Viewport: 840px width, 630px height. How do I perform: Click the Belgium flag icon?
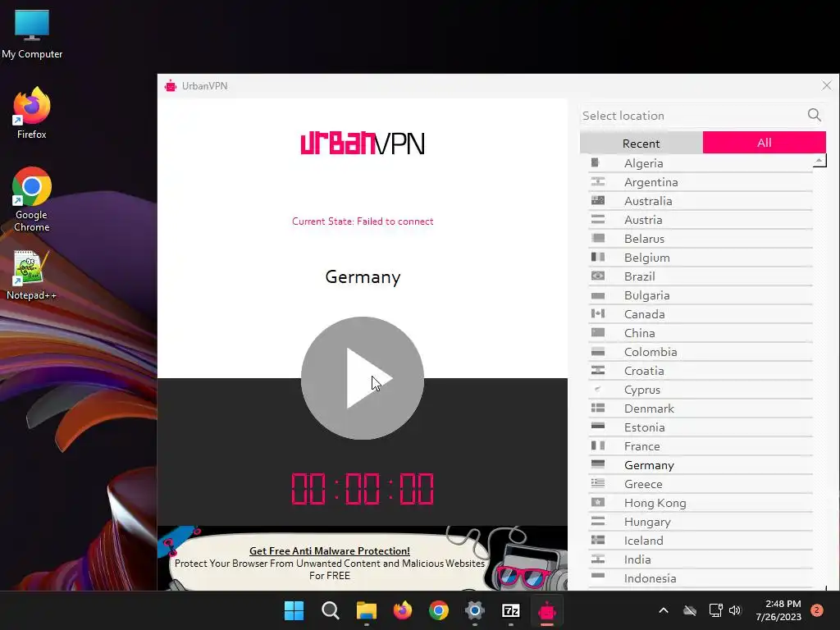click(x=598, y=257)
